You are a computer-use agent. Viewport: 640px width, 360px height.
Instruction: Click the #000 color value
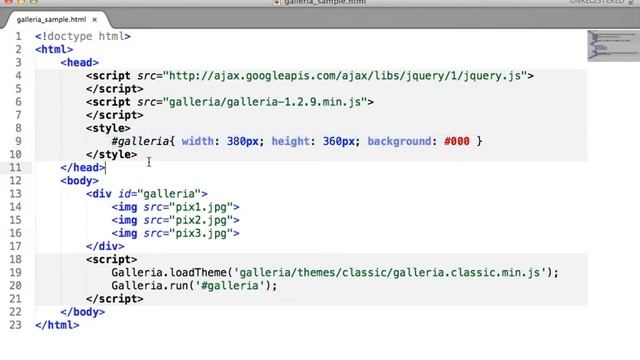pos(457,141)
